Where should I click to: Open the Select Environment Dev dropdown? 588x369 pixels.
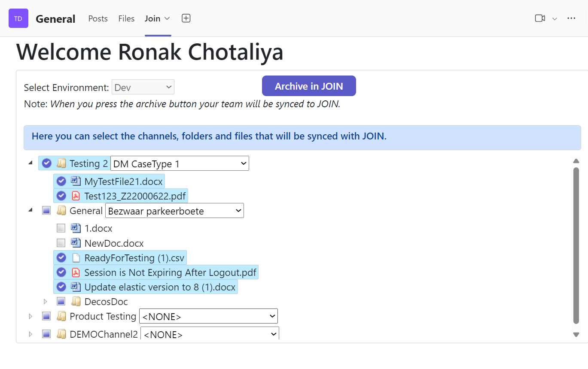pyautogui.click(x=143, y=87)
